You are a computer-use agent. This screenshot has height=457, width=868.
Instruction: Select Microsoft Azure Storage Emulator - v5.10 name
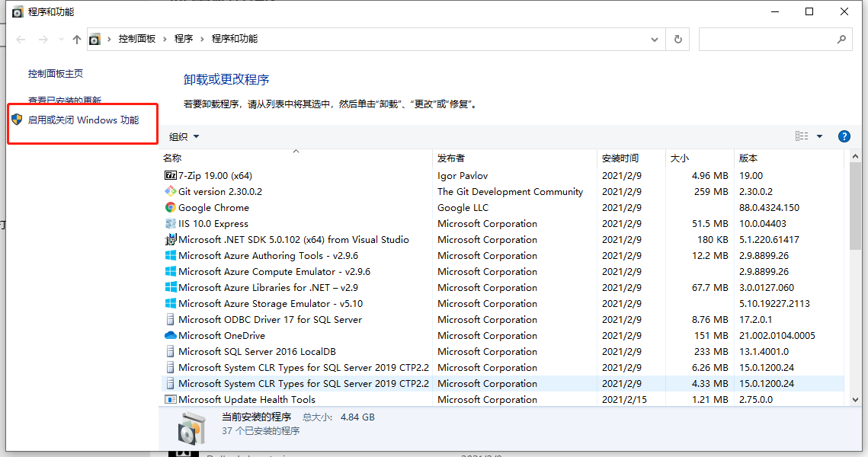click(x=270, y=304)
